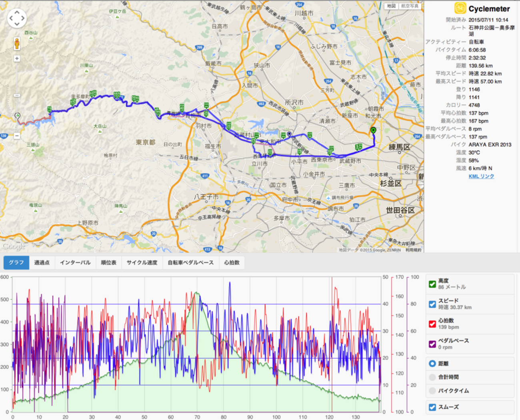520x420 pixels.
Task: Click the 調布飛行場 airport icon on map
Action: click(328, 198)
